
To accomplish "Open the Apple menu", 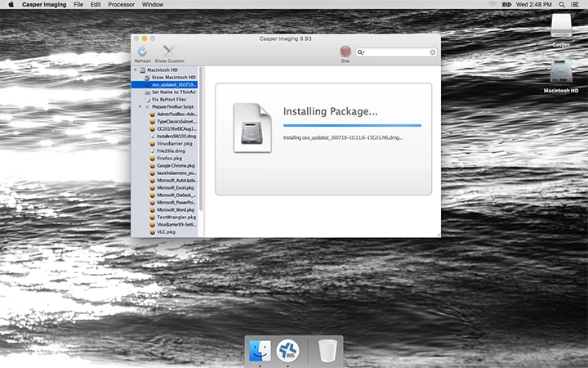I will 11,5.
